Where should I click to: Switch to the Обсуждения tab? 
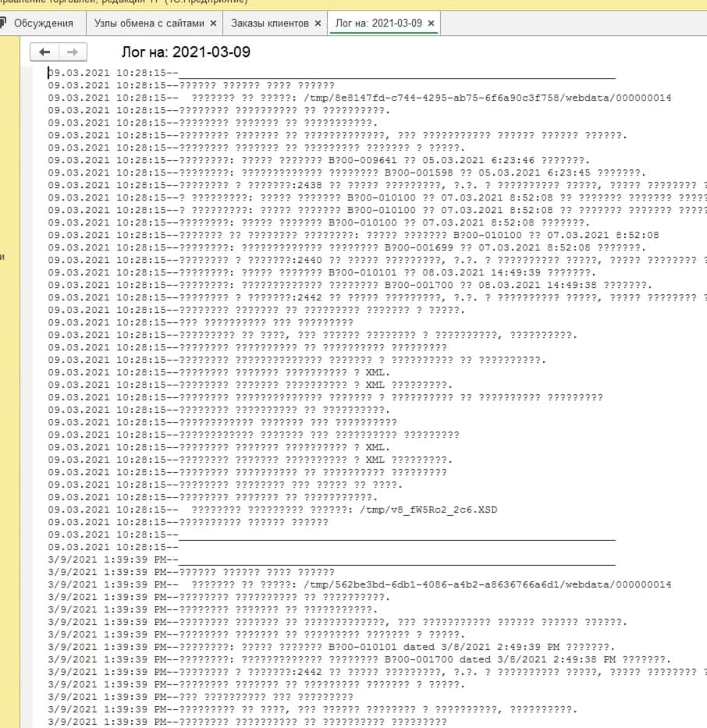pyautogui.click(x=43, y=23)
